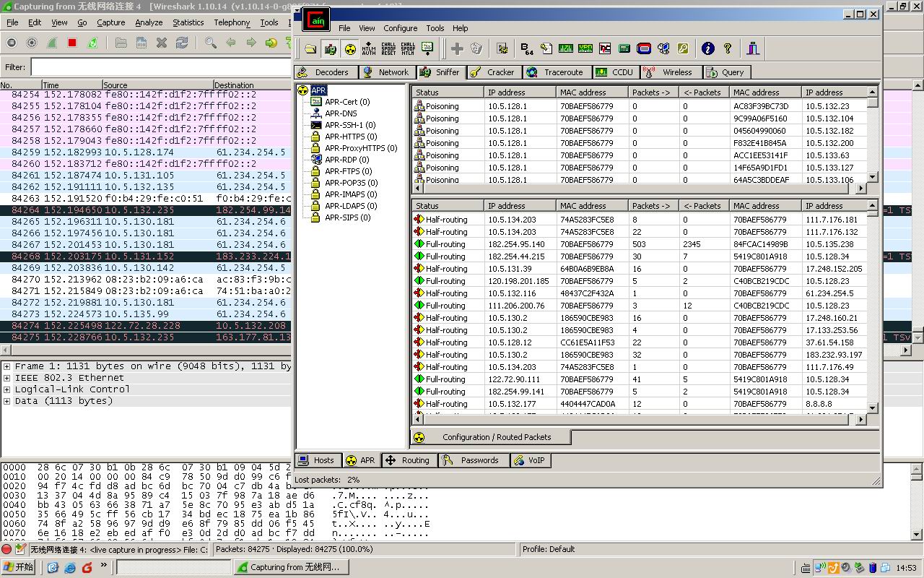Select APR-DNS in the Cain tree

pos(340,113)
